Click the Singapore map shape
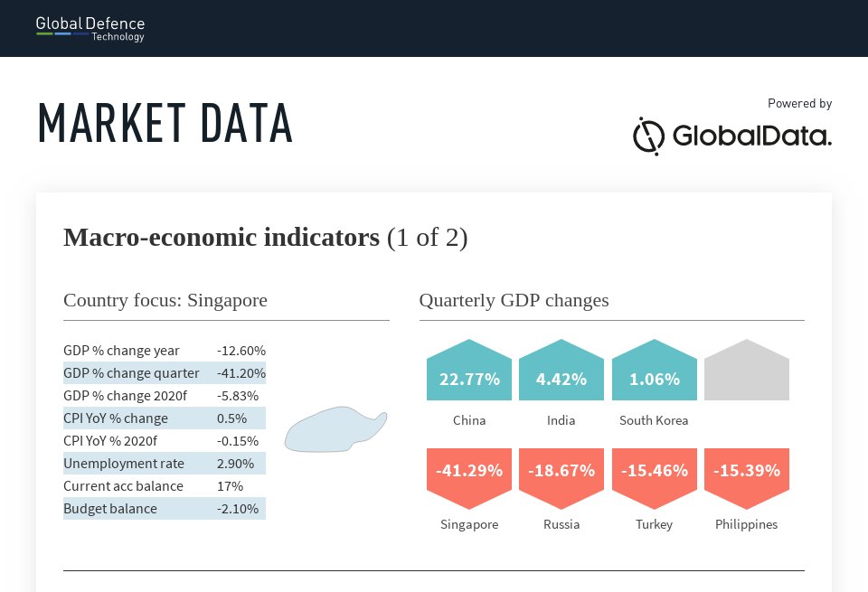 tap(335, 430)
